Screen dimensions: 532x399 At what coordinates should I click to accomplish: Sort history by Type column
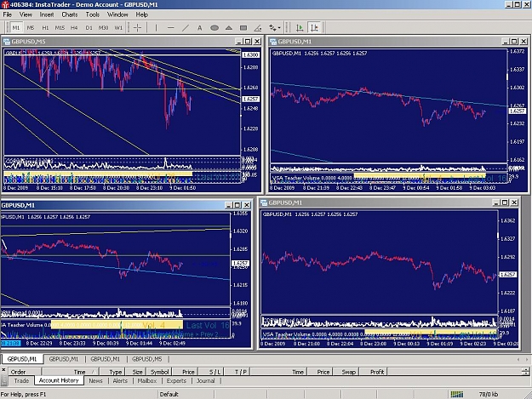tap(112, 372)
